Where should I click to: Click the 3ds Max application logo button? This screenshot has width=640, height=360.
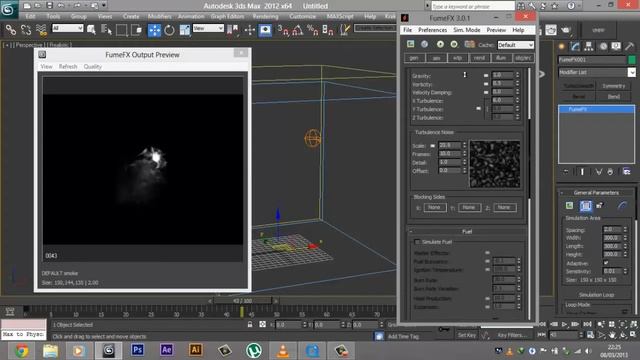8,9
